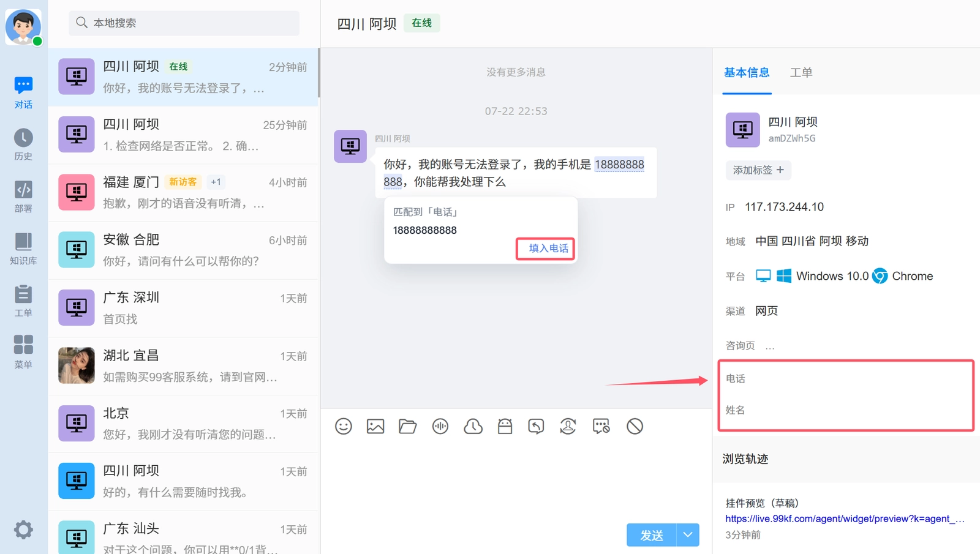This screenshot has width=980, height=554.
Task: Open the 广东 汕头 conversation
Action: (183, 533)
